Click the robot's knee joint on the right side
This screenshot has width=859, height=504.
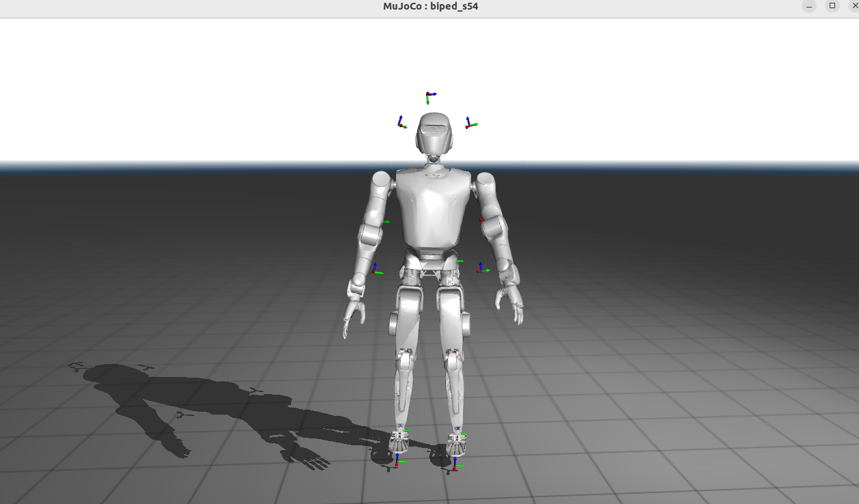click(453, 359)
